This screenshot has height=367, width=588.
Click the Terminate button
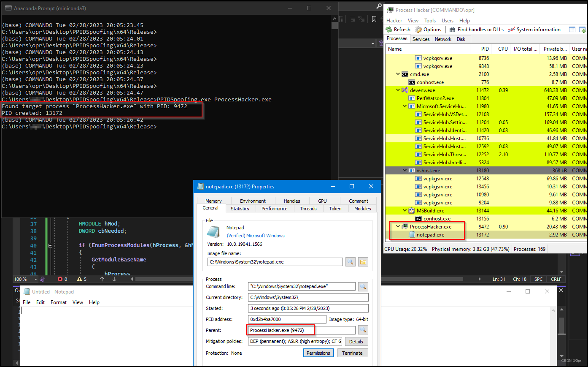tap(352, 353)
